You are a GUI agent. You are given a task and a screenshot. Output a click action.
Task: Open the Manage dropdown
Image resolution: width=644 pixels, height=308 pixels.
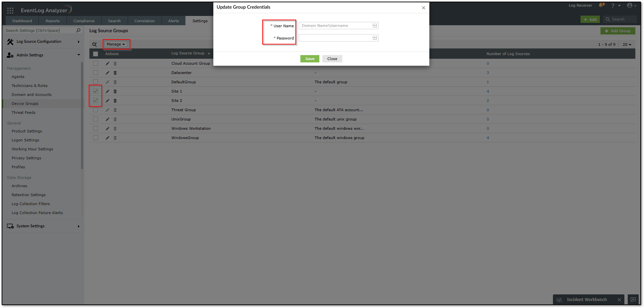(116, 44)
